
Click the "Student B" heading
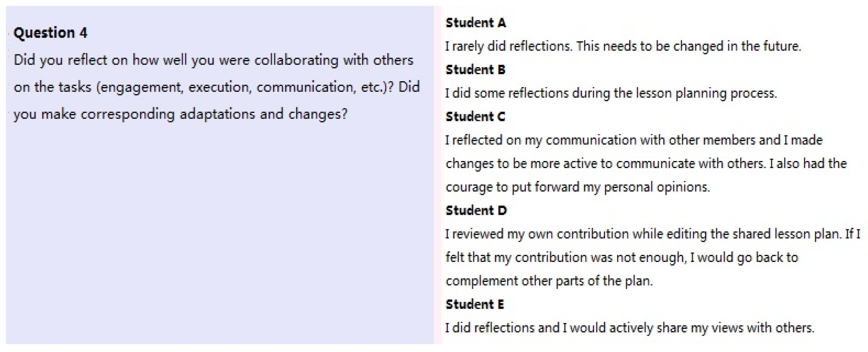point(475,70)
